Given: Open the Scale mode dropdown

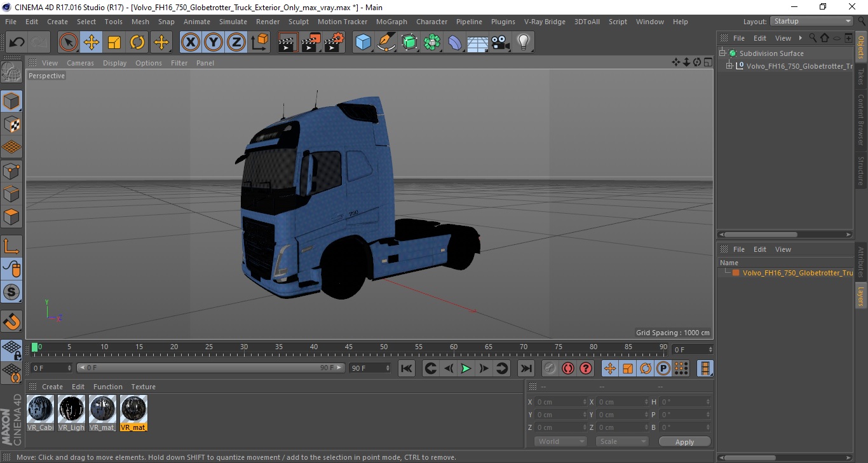Looking at the screenshot, I should pos(621,441).
